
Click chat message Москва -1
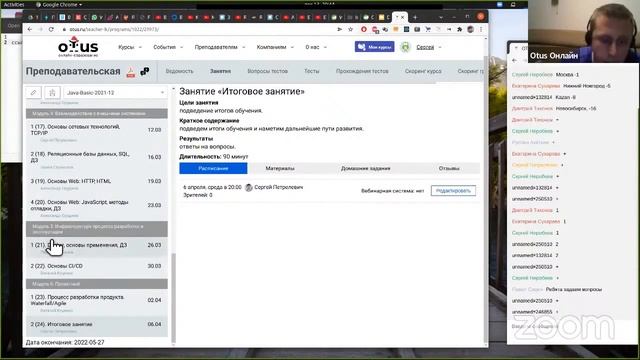(567, 75)
